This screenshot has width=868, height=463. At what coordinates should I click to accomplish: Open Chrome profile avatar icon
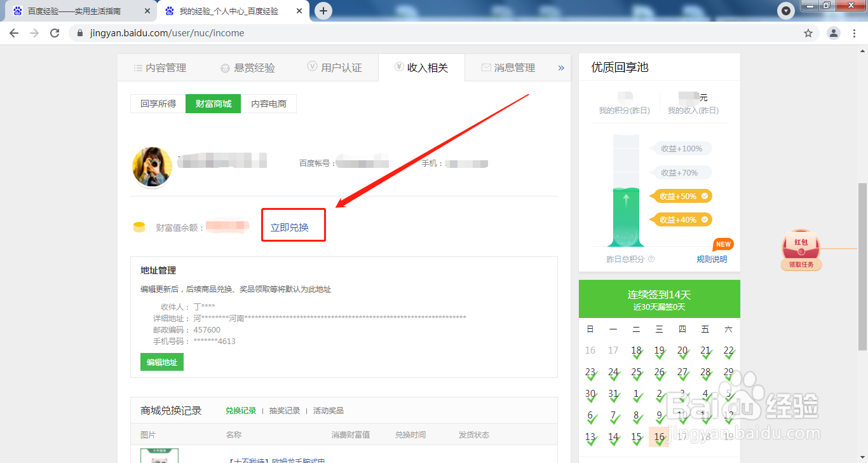[834, 33]
